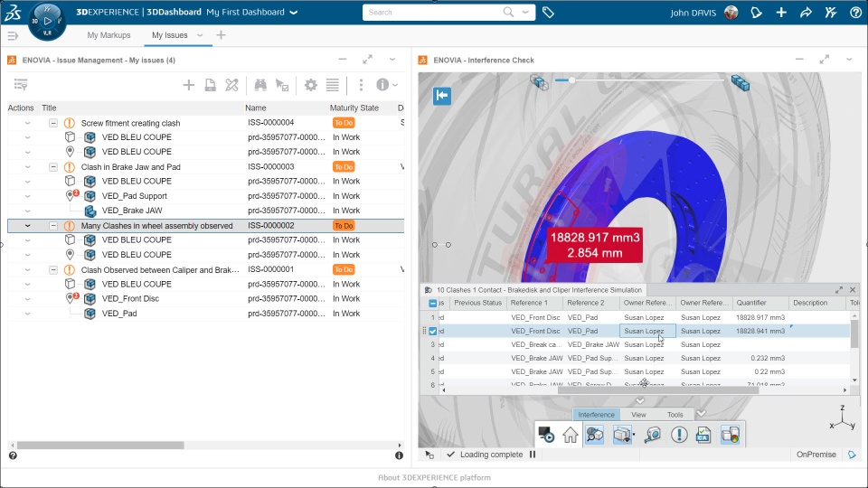The width and height of the screenshot is (868, 488).
Task: Click the play simulation icon in interference toolbar
Action: coord(546,435)
